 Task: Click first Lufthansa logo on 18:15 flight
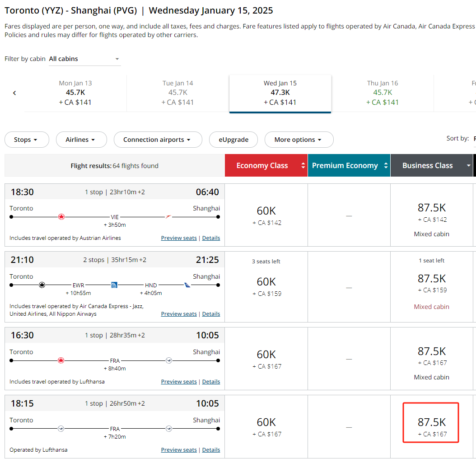61,429
